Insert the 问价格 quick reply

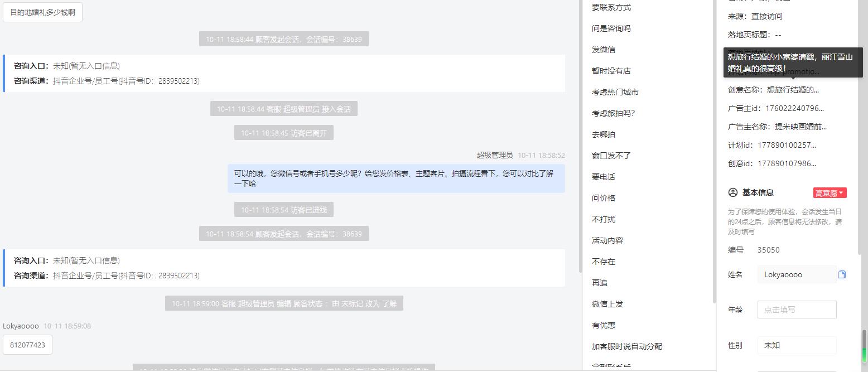tap(604, 198)
